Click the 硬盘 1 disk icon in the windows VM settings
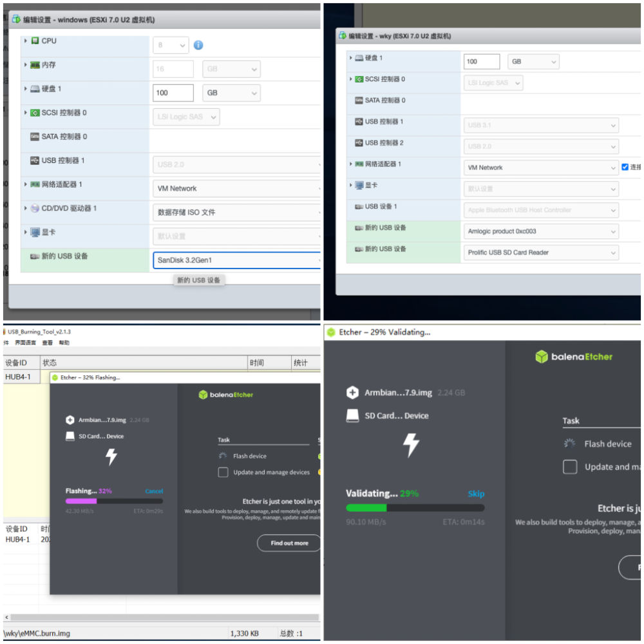Viewport: 644px width, 644px height. pos(35,89)
